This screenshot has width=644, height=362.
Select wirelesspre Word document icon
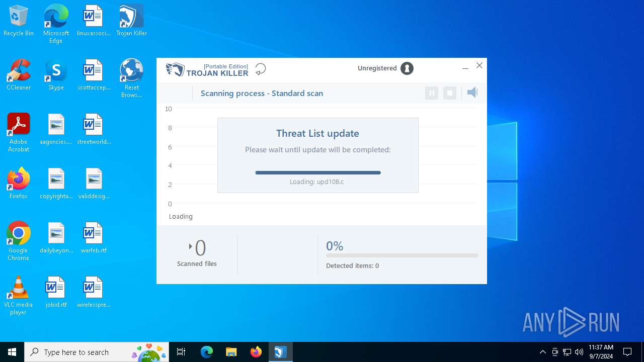point(94,293)
